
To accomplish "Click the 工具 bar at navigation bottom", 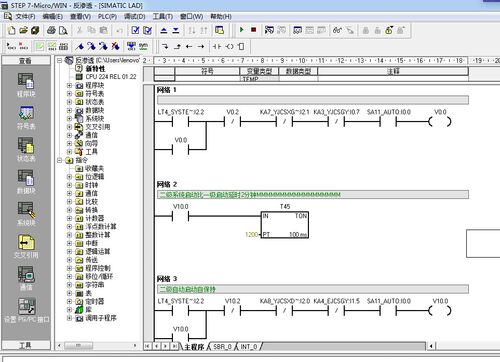I will click(x=26, y=345).
